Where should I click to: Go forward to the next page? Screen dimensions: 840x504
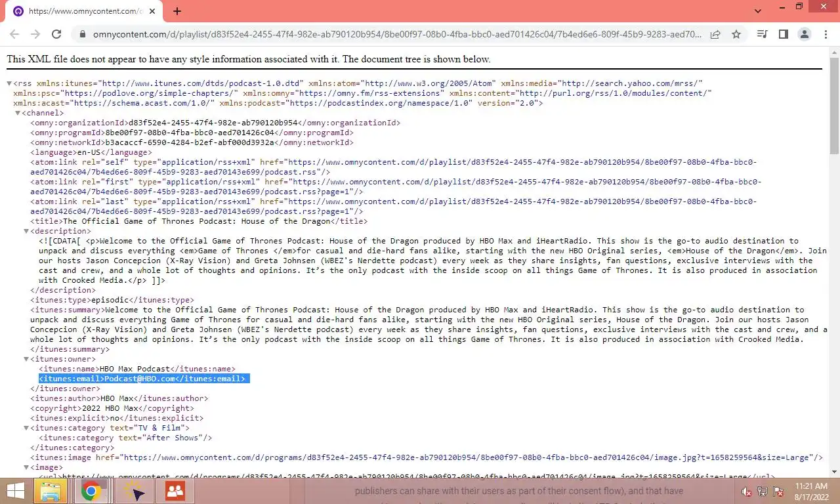click(35, 34)
